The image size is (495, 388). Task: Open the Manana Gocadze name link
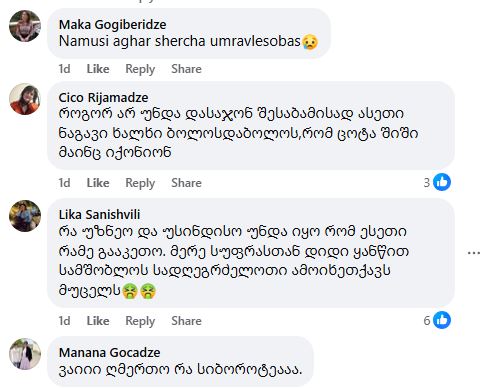tap(109, 353)
